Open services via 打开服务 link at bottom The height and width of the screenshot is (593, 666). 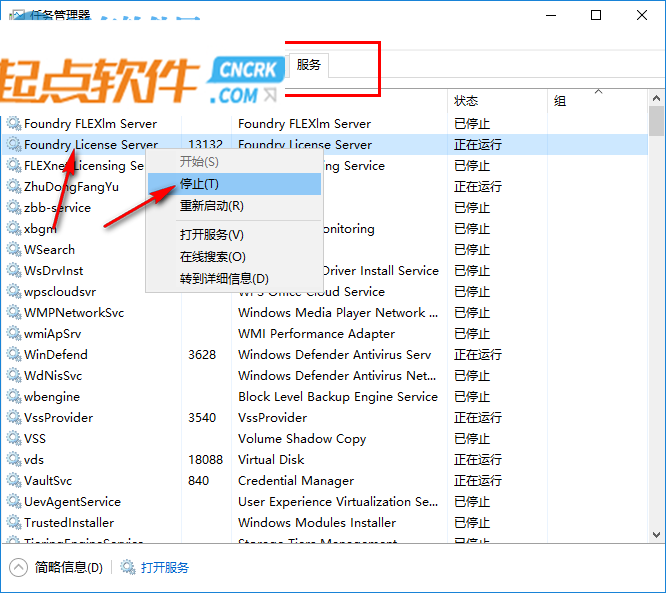pyautogui.click(x=165, y=568)
